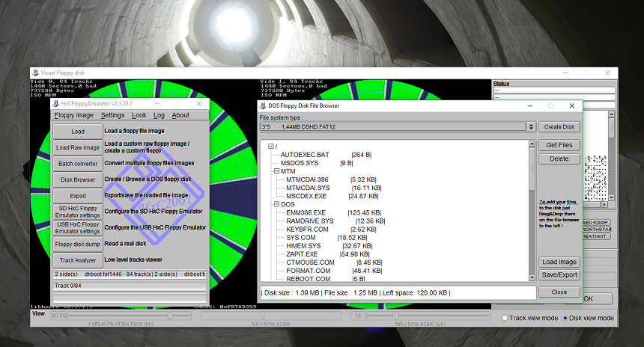Open the Disk Browser
644x347 pixels.
click(x=78, y=179)
